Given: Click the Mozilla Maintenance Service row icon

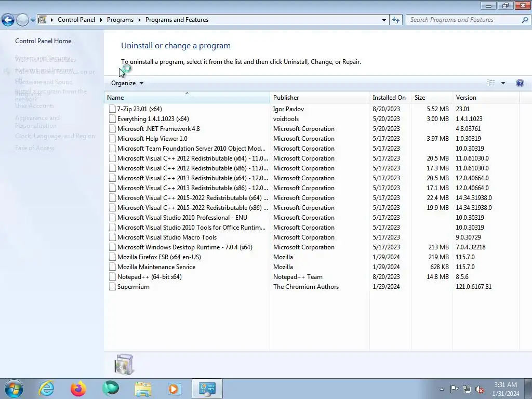Looking at the screenshot, I should coord(112,267).
